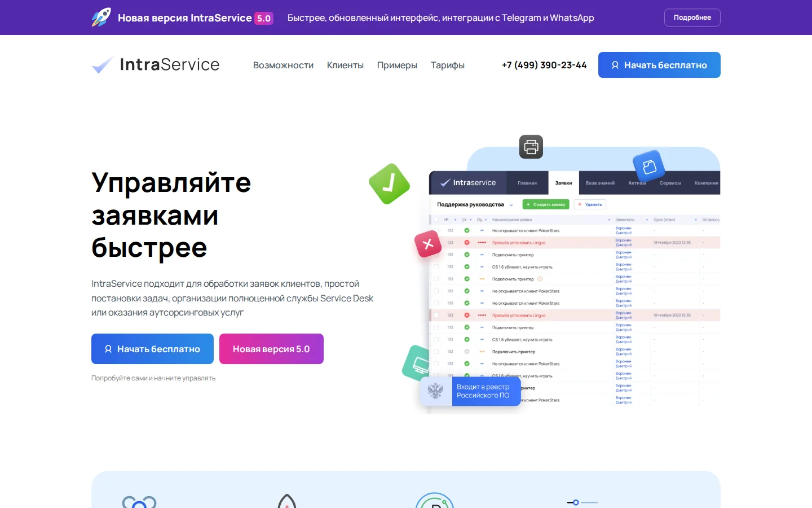Click the banner text 'Новая версия IntraService'
Image resolution: width=812 pixels, height=508 pixels.
pyautogui.click(x=185, y=18)
